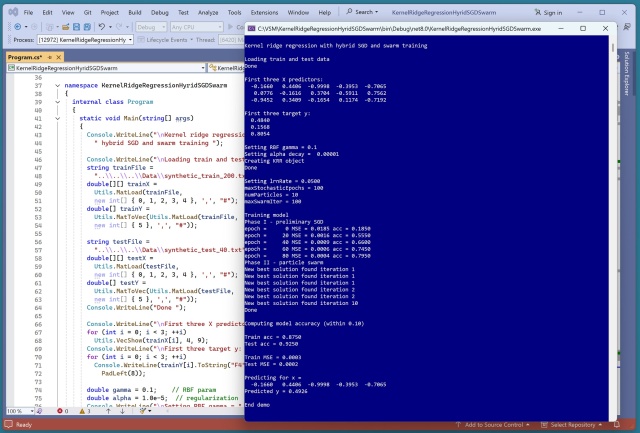The height and width of the screenshot is (433, 640).
Task: Collapse the Program class at line 39
Action: point(58,102)
